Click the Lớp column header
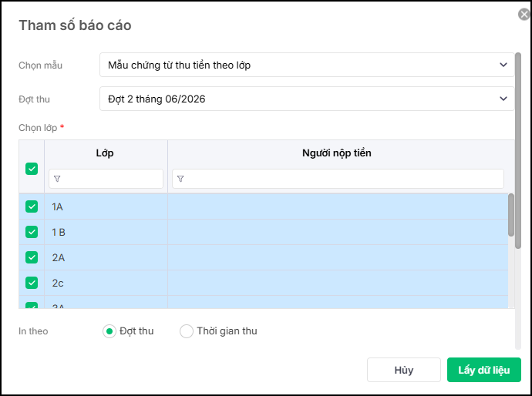This screenshot has height=396, width=532. [106, 153]
